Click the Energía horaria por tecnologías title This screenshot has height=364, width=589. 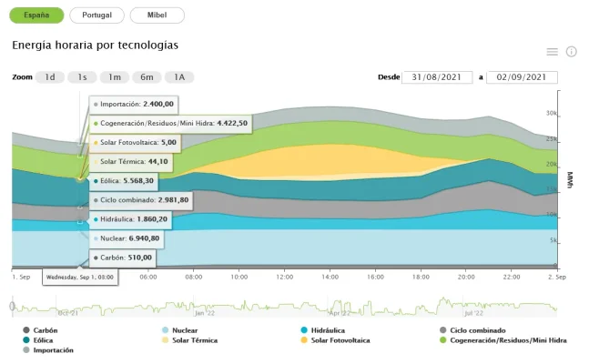point(95,45)
